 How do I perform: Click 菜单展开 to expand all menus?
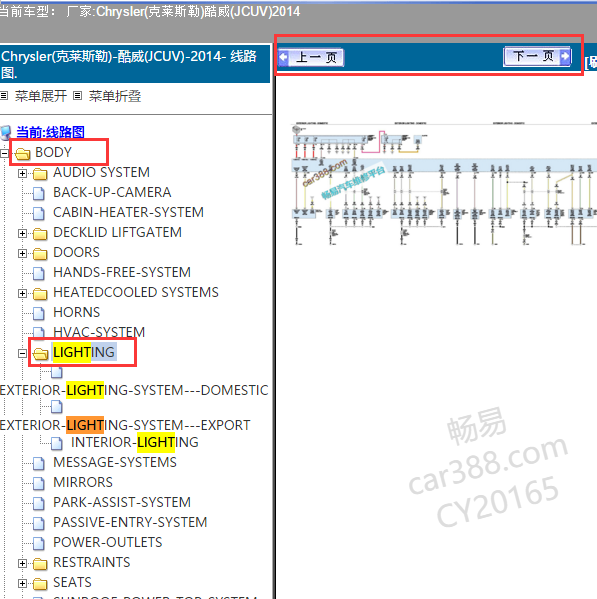(41, 96)
